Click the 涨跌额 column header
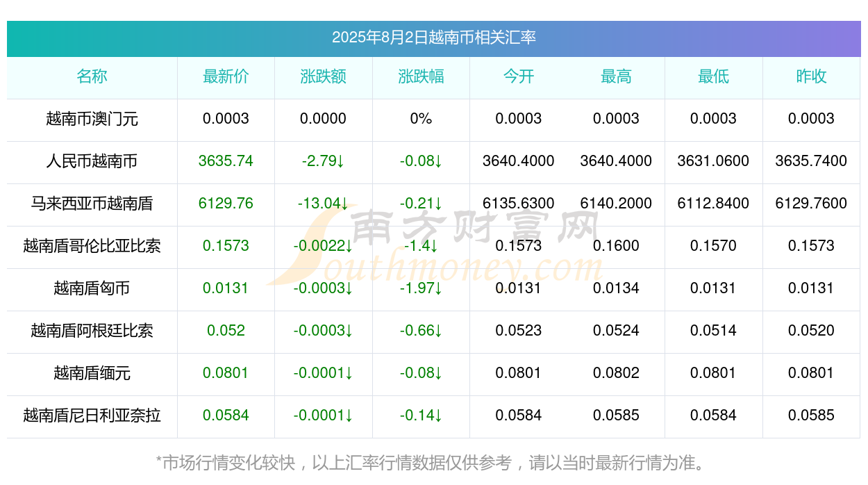The width and height of the screenshot is (868, 485). 324,76
